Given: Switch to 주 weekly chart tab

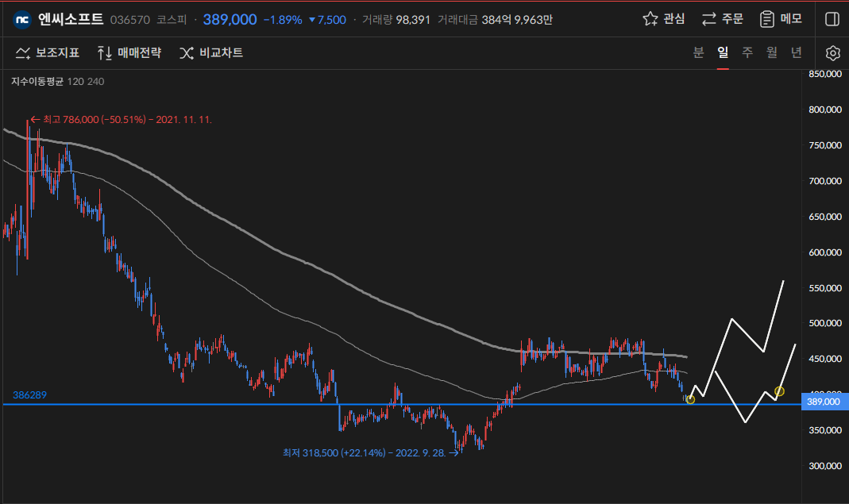Looking at the screenshot, I should [x=747, y=52].
